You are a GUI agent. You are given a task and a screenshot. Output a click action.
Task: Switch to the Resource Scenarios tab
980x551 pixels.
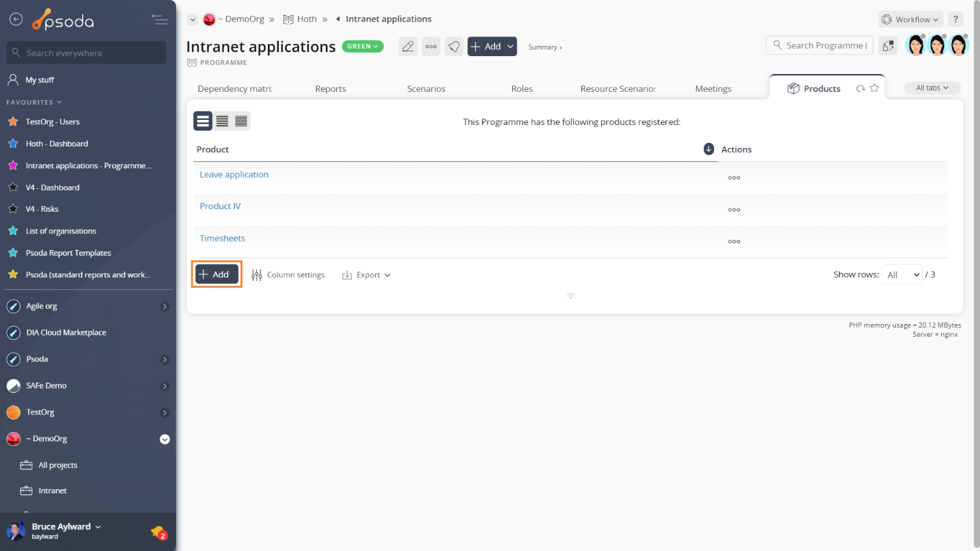click(x=618, y=89)
